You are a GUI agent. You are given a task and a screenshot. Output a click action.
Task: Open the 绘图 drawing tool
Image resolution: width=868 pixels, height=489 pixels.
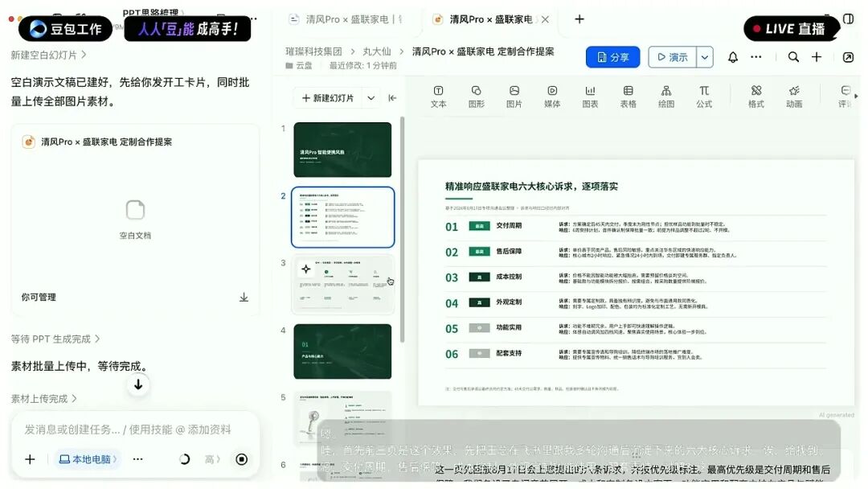pos(666,97)
